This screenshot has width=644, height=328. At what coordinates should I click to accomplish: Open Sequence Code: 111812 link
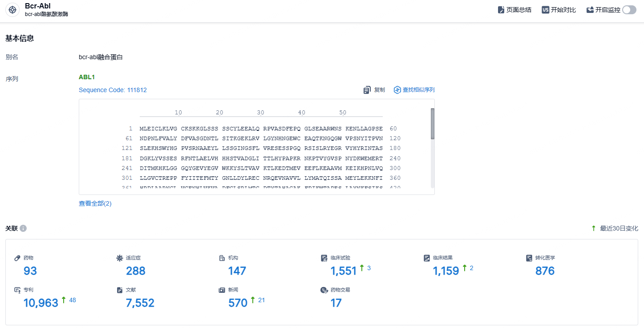pos(113,90)
